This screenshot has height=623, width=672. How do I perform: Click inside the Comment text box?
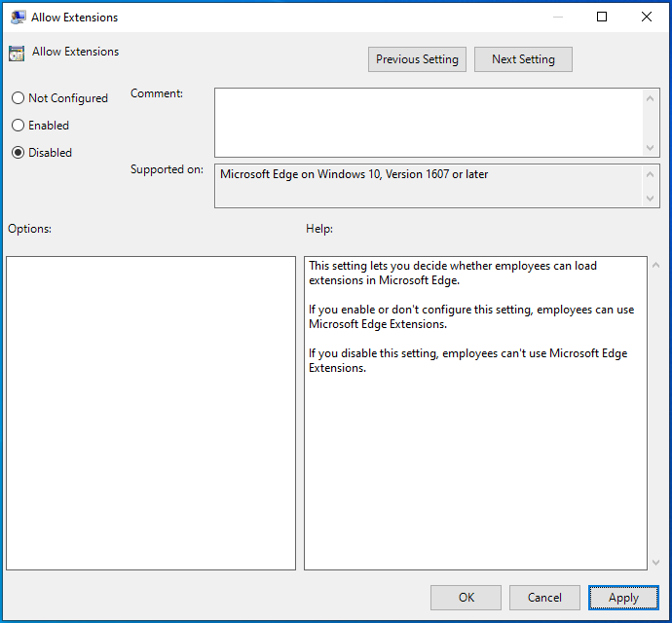429,123
